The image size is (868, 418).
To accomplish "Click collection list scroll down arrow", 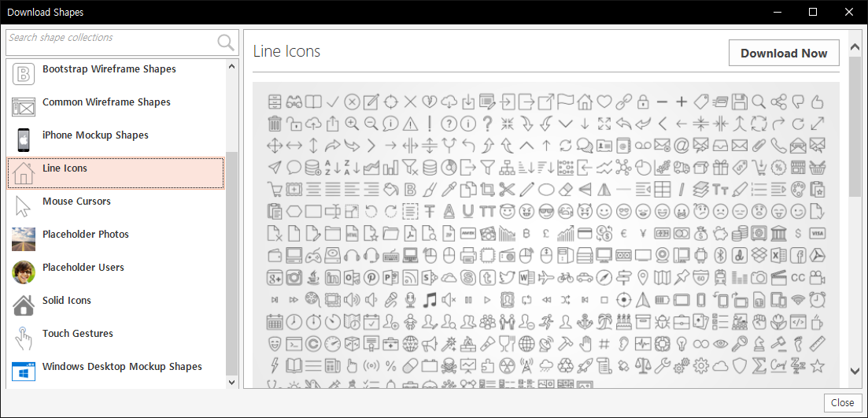I will [232, 382].
